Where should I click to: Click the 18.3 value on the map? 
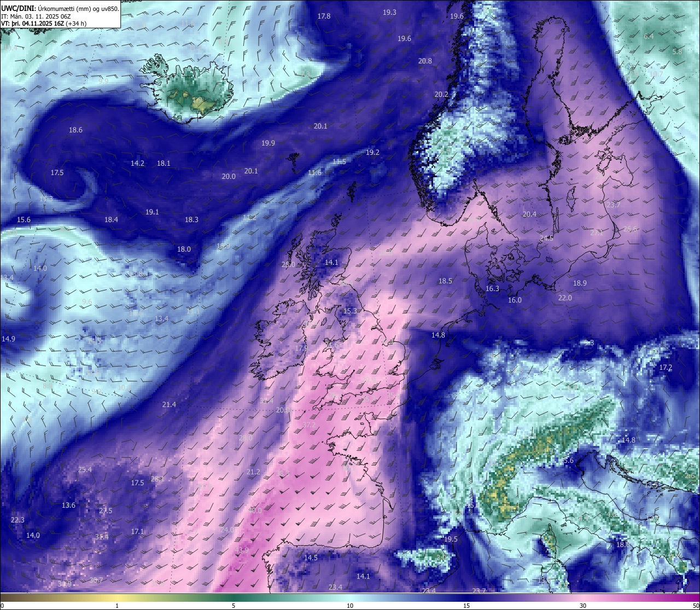pos(191,220)
